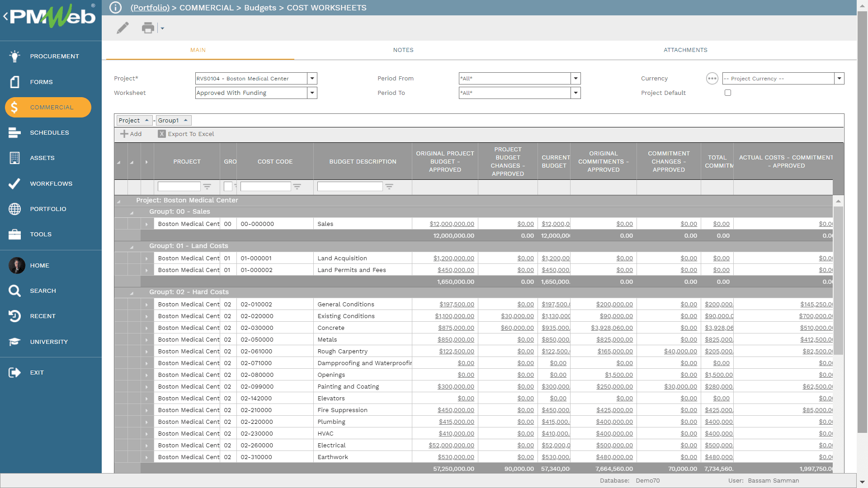Open the Worksheet dropdown
This screenshot has width=868, height=488.
tap(312, 93)
